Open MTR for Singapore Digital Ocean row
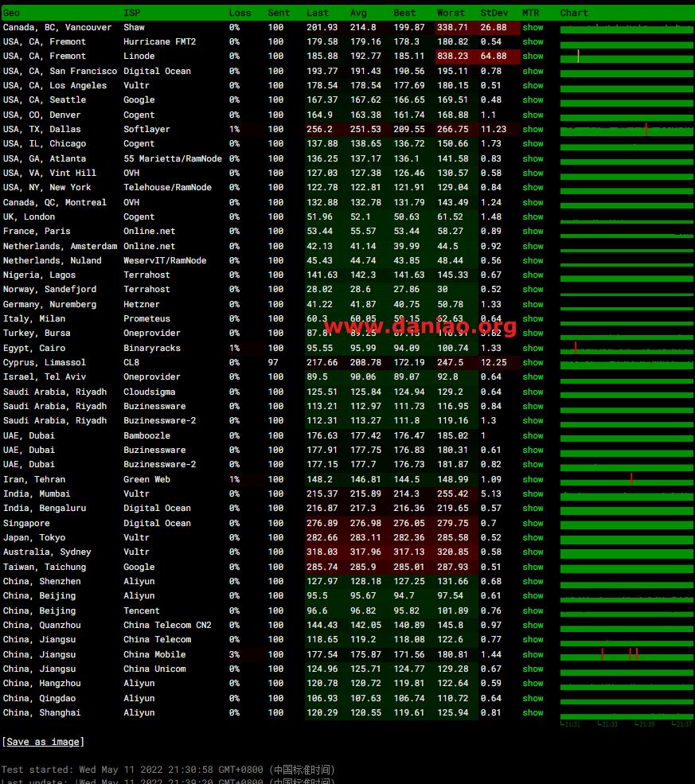 tap(533, 523)
